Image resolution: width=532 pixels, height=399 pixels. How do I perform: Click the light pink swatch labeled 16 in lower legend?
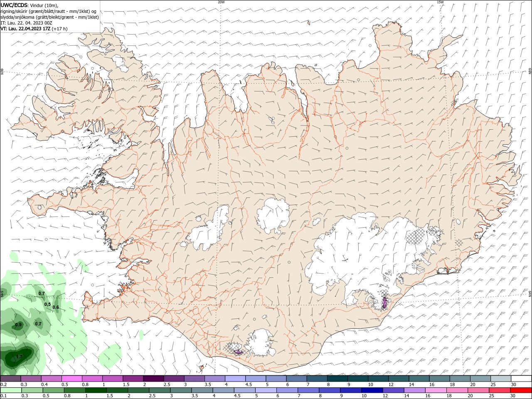coord(435,390)
